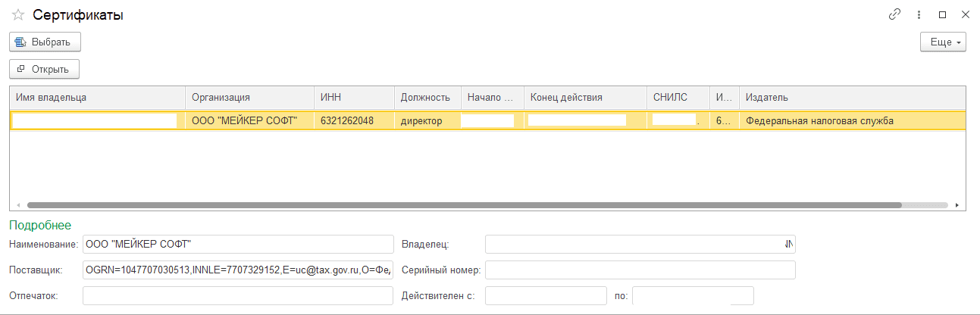Click the right arrow of horizontal scrollbar

point(958,204)
